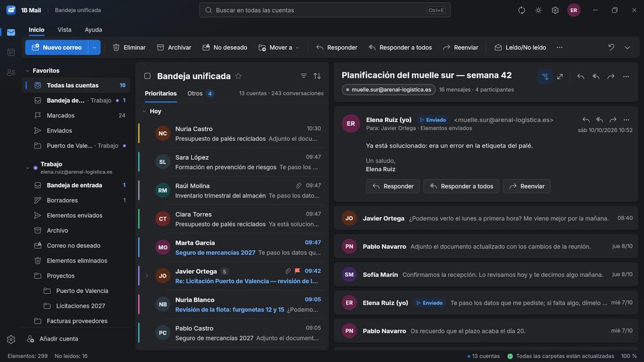The height and width of the screenshot is (362, 644).
Task: Click Reenviar button below message body
Action: 527,186
